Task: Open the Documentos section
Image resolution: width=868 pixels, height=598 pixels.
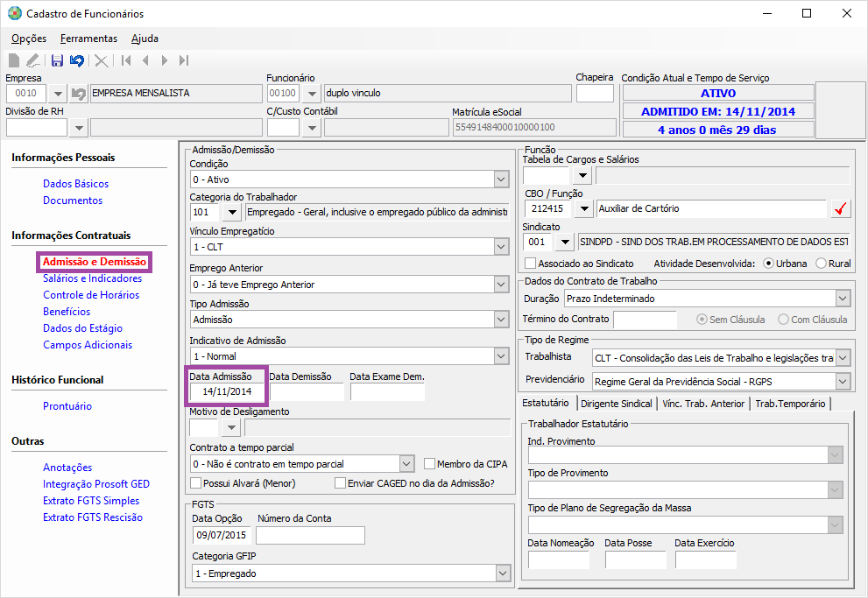Action: (x=73, y=201)
